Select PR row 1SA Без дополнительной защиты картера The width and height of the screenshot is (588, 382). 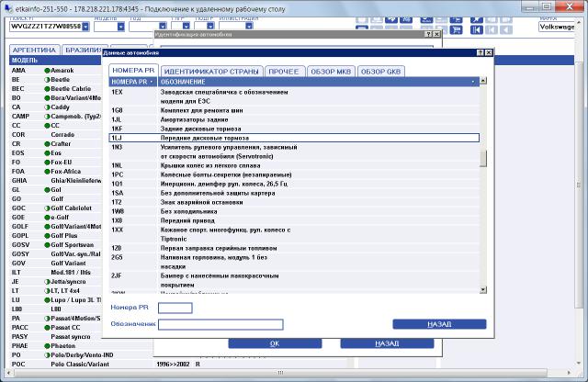click(x=294, y=193)
